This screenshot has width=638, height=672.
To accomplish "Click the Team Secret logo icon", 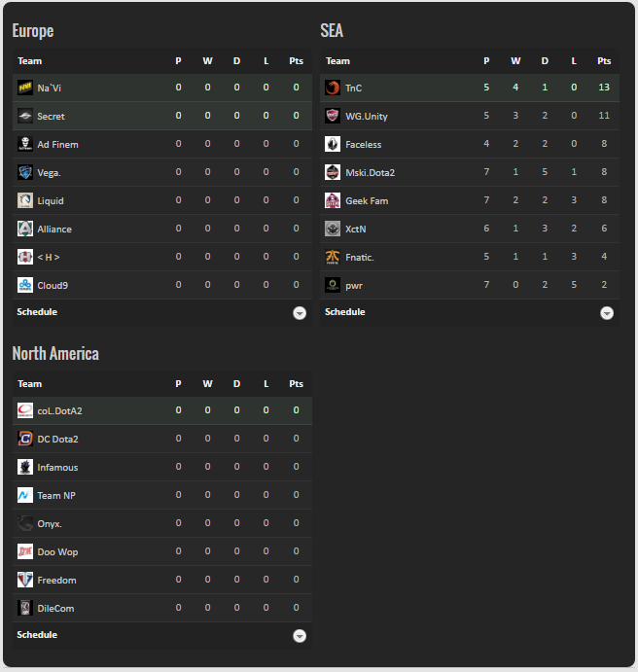I will click(25, 117).
